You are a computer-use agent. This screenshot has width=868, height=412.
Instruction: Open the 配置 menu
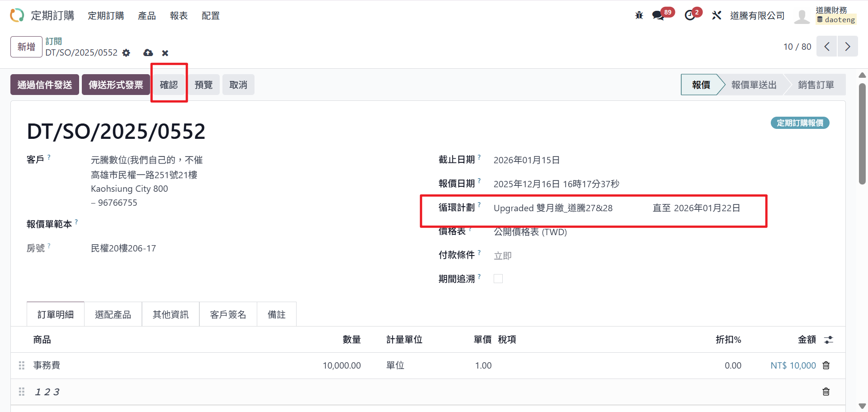pyautogui.click(x=210, y=16)
